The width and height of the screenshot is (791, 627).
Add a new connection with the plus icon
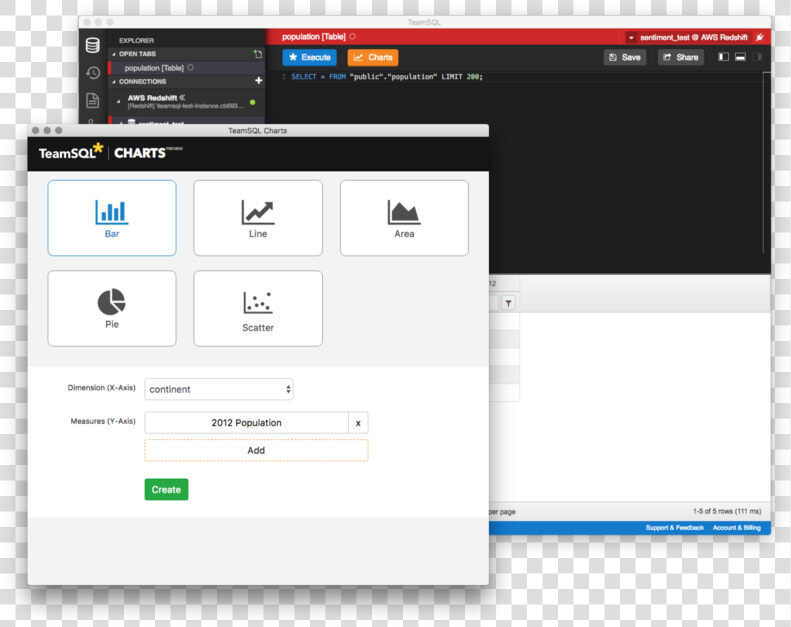pos(259,81)
